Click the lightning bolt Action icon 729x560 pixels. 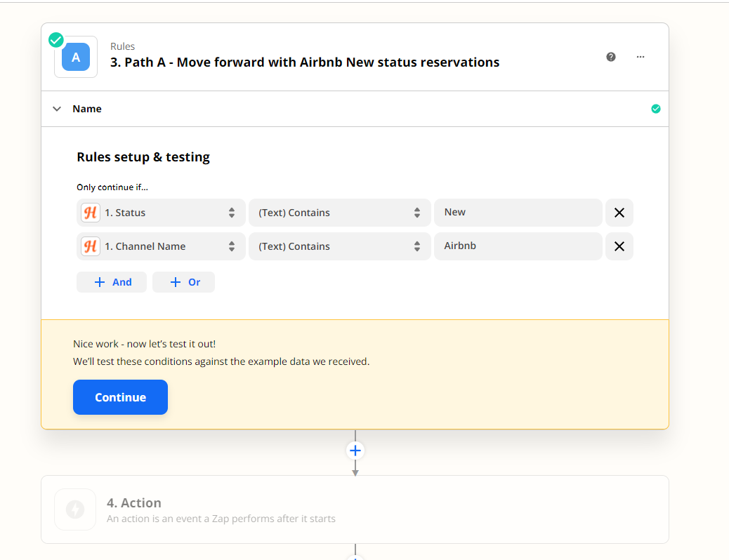75,509
